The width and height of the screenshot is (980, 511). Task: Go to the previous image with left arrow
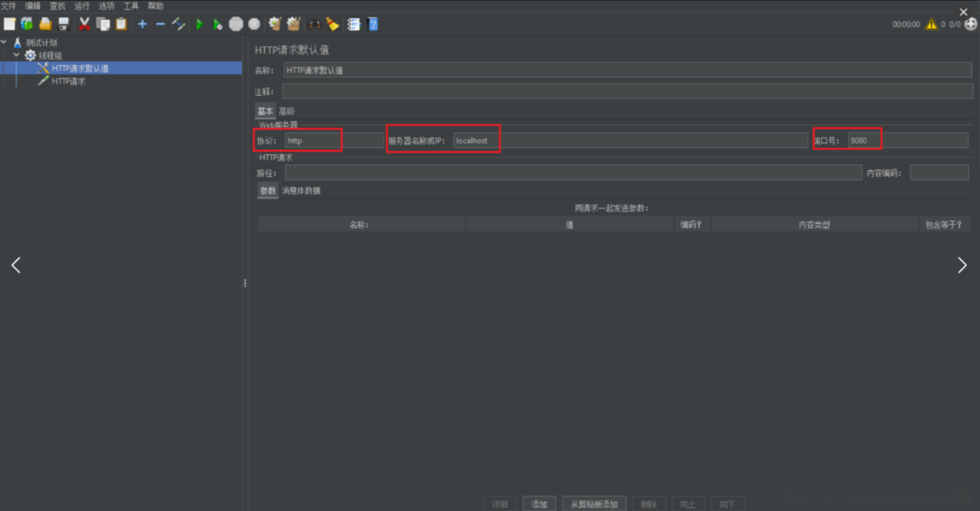pos(16,265)
